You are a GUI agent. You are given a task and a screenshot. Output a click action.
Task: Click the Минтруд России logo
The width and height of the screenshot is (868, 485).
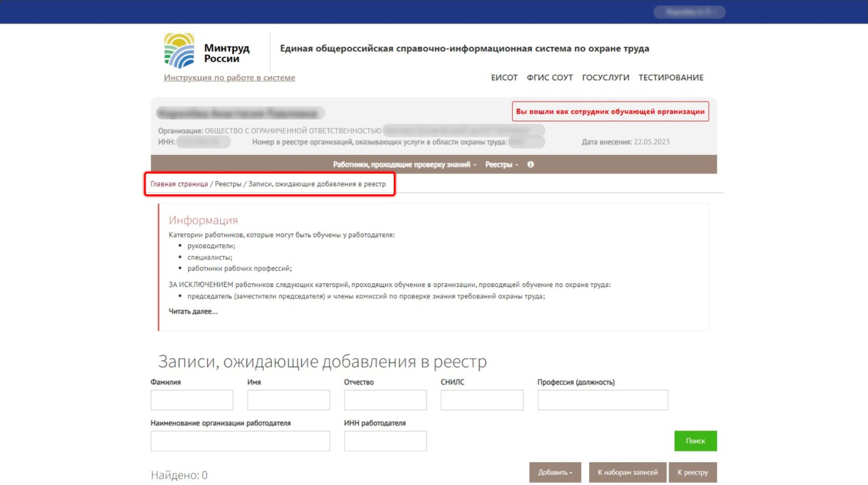207,51
